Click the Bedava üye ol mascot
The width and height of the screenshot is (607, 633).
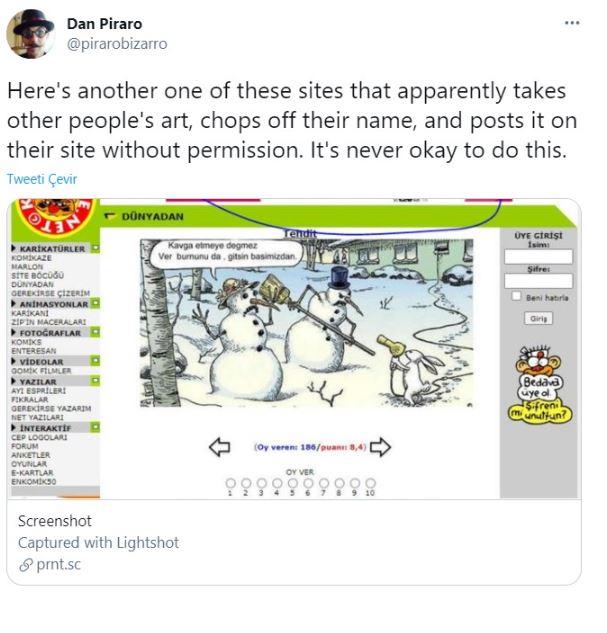click(540, 384)
